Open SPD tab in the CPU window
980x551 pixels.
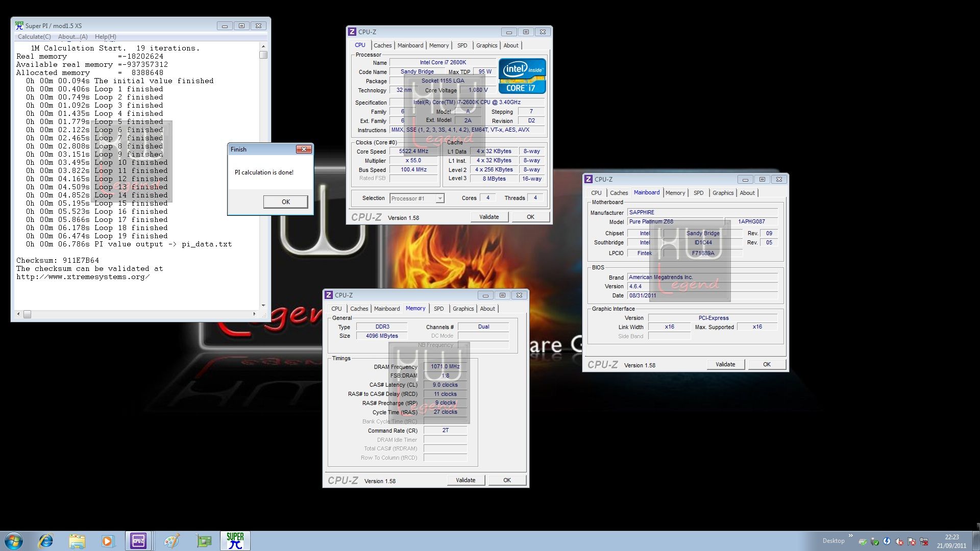(462, 45)
